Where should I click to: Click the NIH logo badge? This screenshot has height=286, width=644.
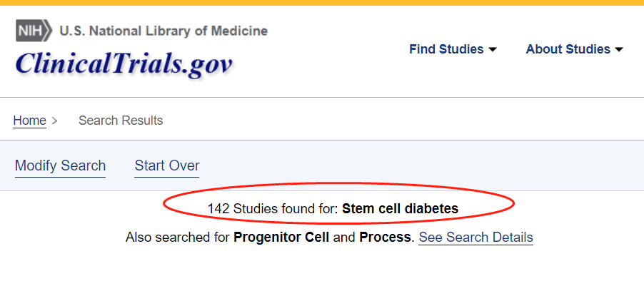34,31
